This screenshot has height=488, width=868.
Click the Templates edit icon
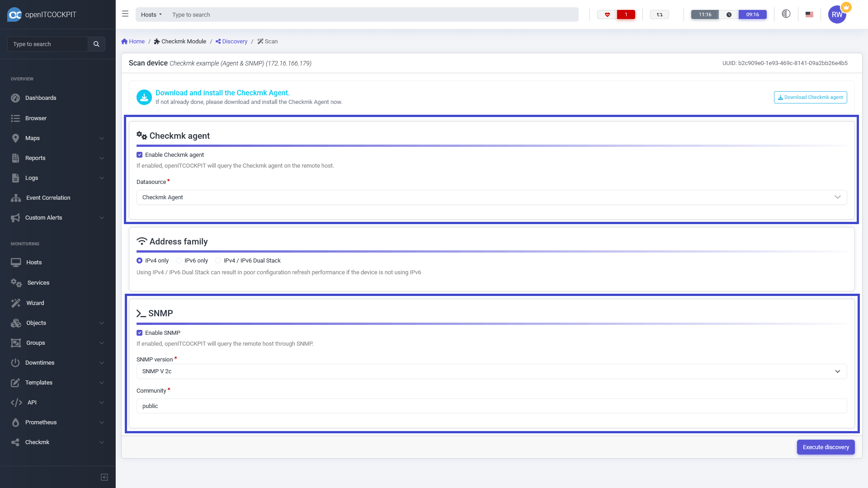15,383
